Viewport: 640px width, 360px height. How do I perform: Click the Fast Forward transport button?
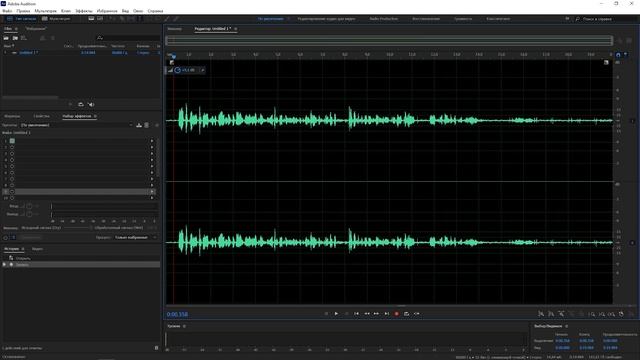pyautogui.click(x=376, y=313)
